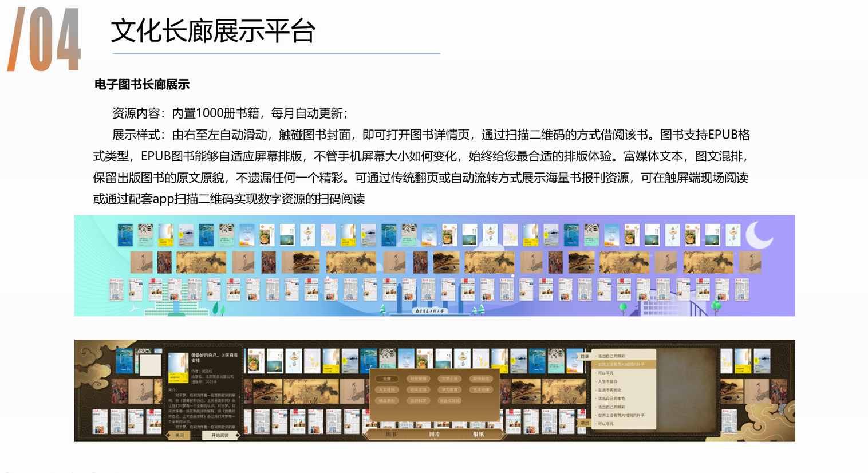Image resolution: width=868 pixels, height=473 pixels.
Task: Close the book detail panel with 关闭
Action: pos(179,435)
